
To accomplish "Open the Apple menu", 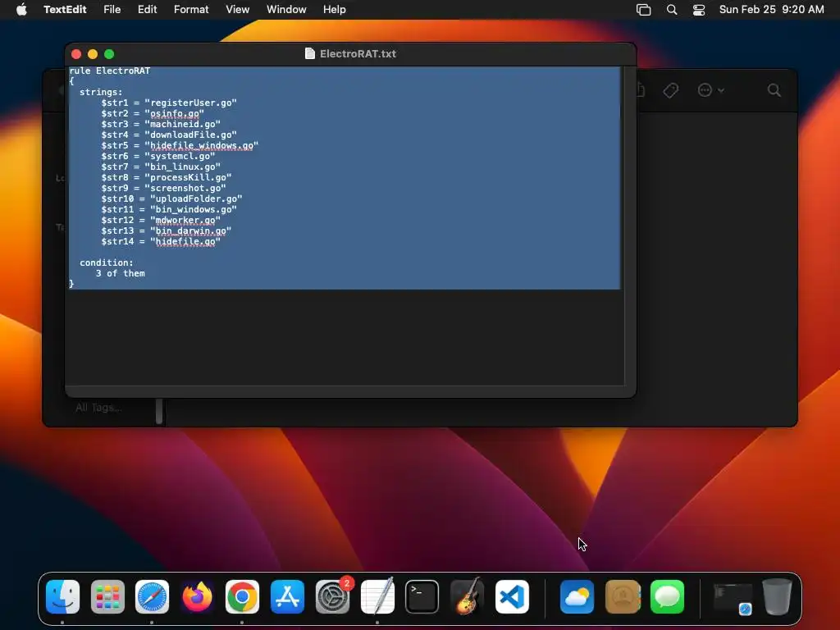I will click(x=21, y=10).
